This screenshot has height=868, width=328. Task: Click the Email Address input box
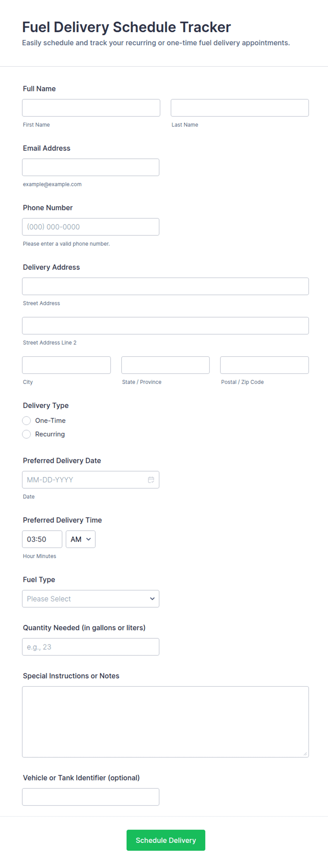point(91,167)
